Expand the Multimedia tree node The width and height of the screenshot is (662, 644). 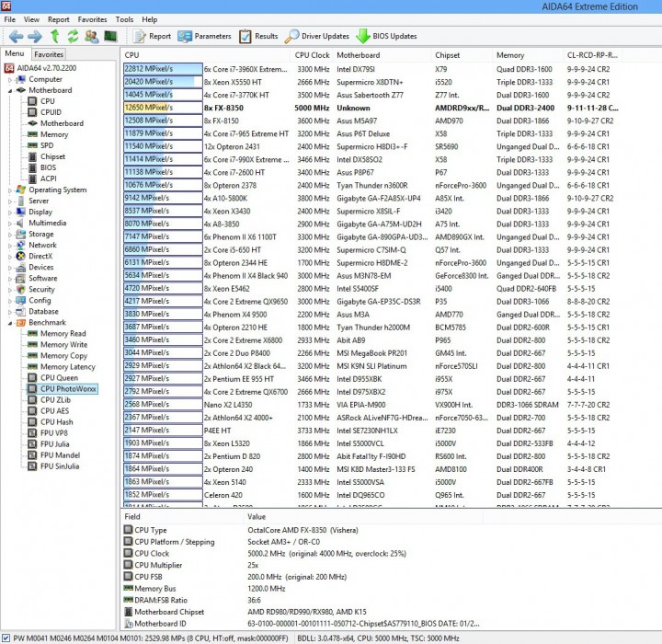point(10,224)
